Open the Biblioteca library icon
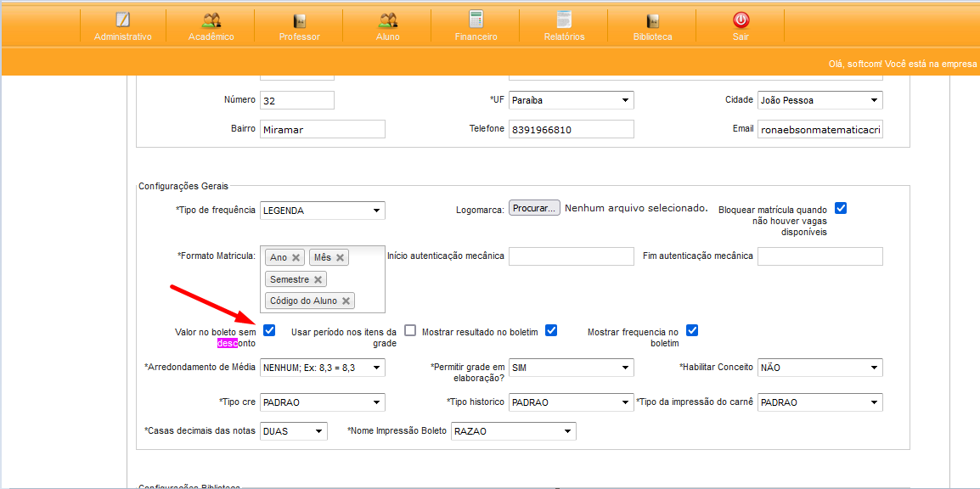The width and height of the screenshot is (980, 489). tap(652, 20)
